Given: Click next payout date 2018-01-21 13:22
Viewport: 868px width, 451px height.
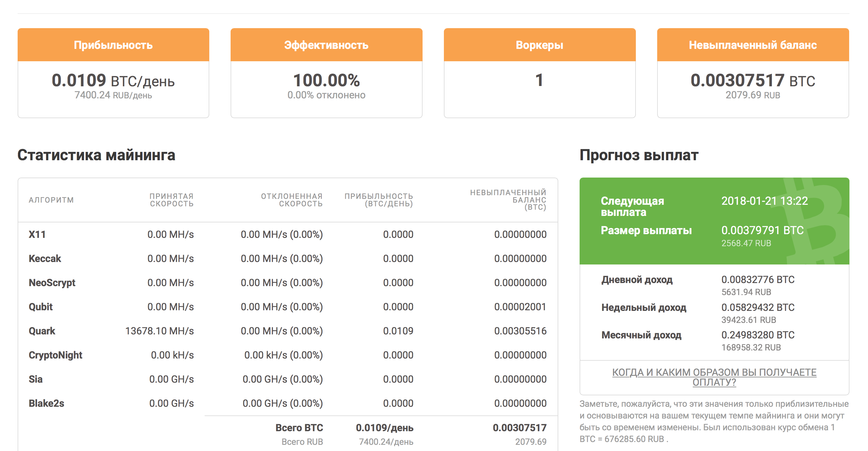Looking at the screenshot, I should pyautogui.click(x=764, y=201).
